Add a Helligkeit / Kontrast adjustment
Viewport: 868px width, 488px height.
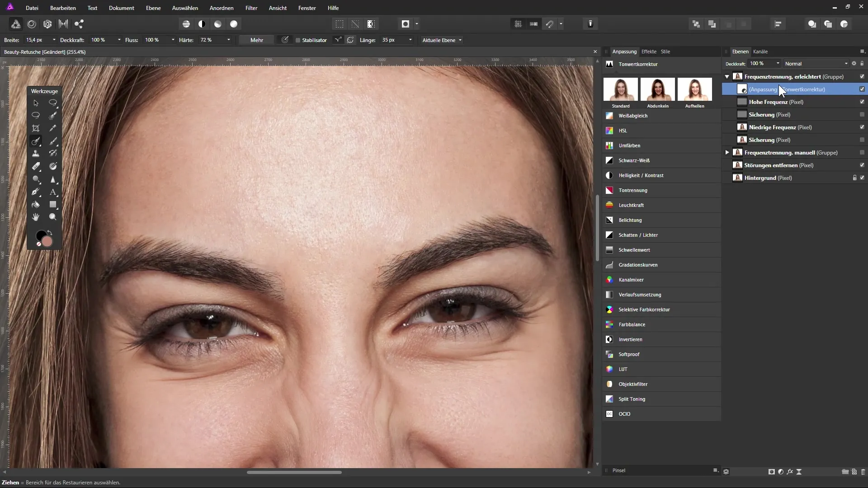pyautogui.click(x=662, y=175)
